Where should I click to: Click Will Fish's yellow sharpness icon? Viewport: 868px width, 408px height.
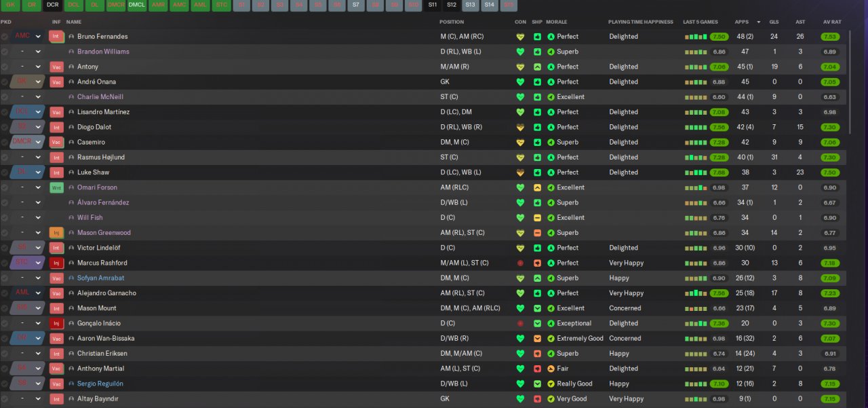click(x=537, y=218)
